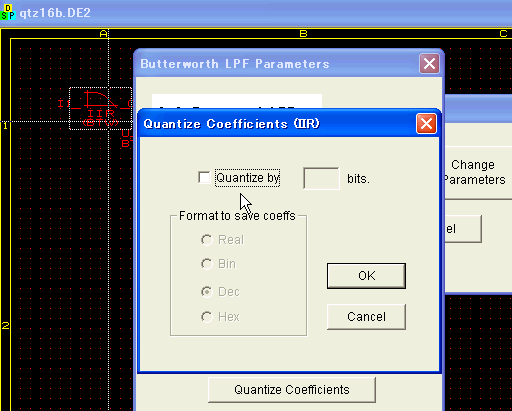Close the Butterworth LPF Parameters window
The height and width of the screenshot is (411, 512).
tap(429, 63)
